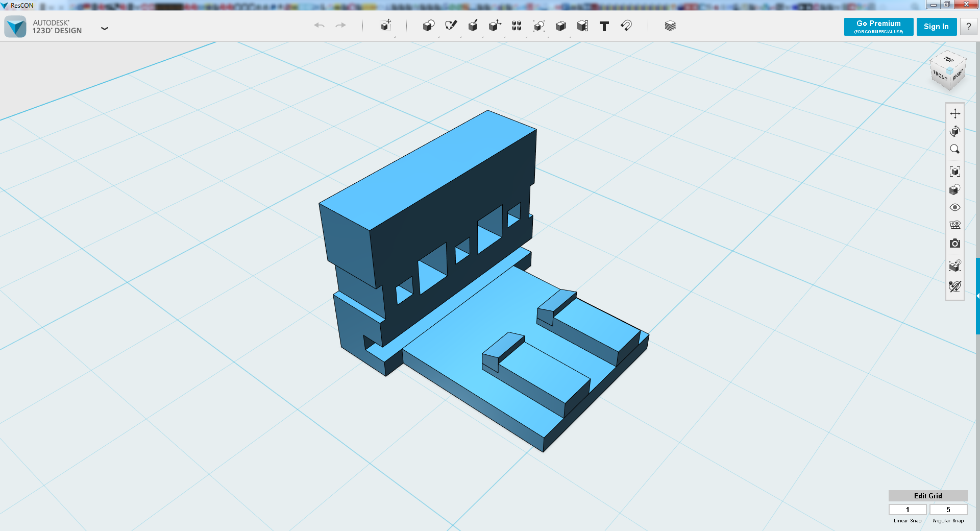Open the Sketch tool menu
980x531 pixels.
click(x=451, y=26)
